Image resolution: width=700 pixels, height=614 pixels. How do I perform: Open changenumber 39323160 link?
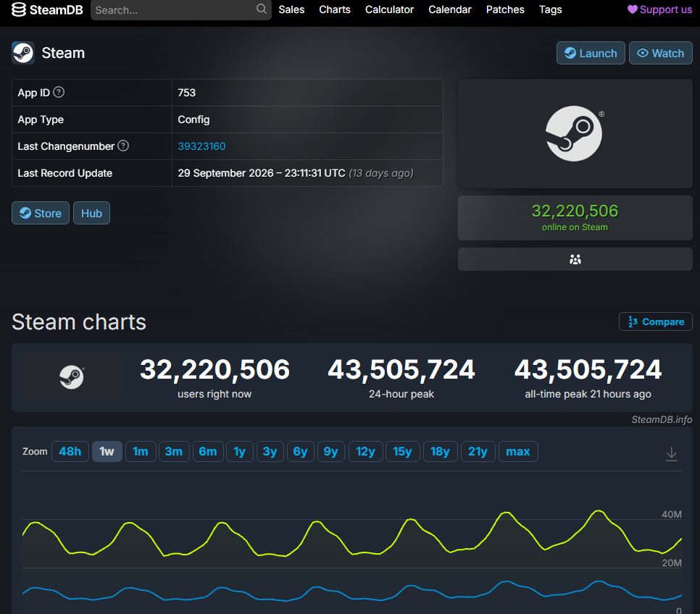(201, 146)
